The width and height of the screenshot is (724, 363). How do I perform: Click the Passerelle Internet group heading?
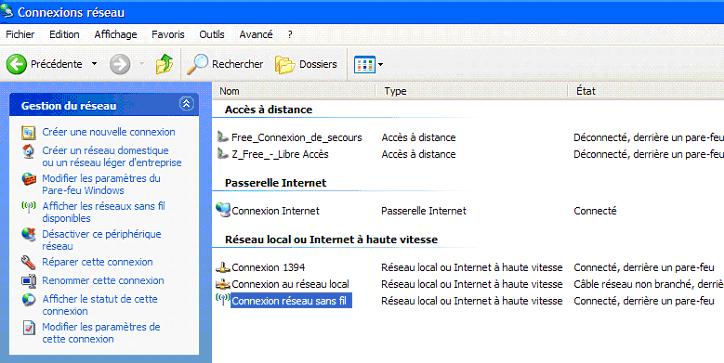point(276,183)
